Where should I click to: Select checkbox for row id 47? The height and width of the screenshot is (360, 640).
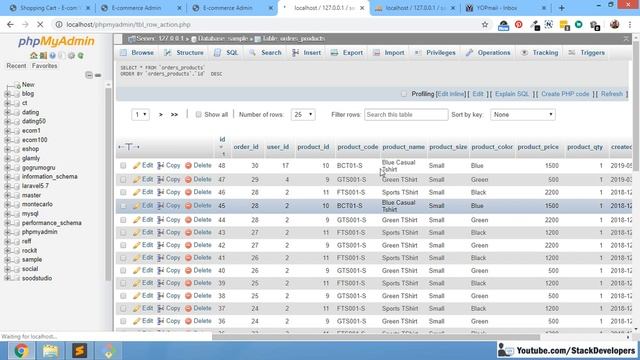pos(123,180)
